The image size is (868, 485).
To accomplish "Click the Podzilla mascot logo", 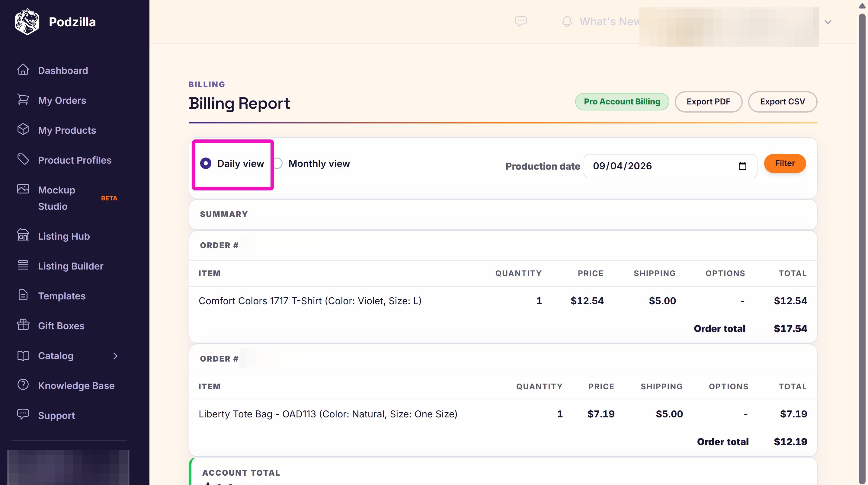I will pos(27,22).
